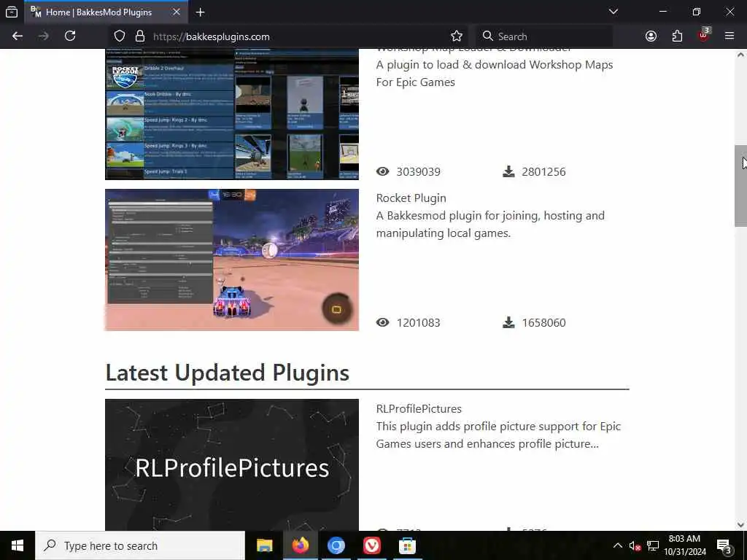Click the page scrollbar thumb

(x=740, y=186)
